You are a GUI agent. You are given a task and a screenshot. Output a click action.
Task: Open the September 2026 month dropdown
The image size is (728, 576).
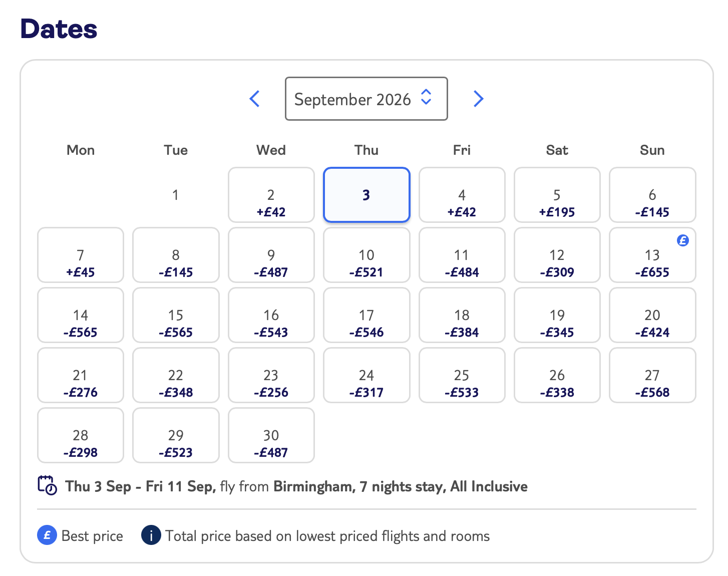(367, 99)
